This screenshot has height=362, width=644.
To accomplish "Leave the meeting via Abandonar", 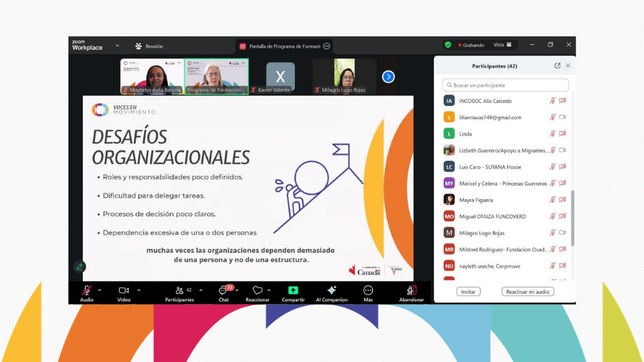I will (x=411, y=292).
